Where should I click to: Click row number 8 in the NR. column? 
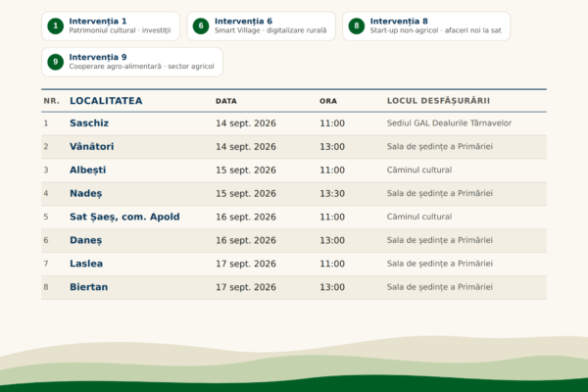pyautogui.click(x=46, y=287)
